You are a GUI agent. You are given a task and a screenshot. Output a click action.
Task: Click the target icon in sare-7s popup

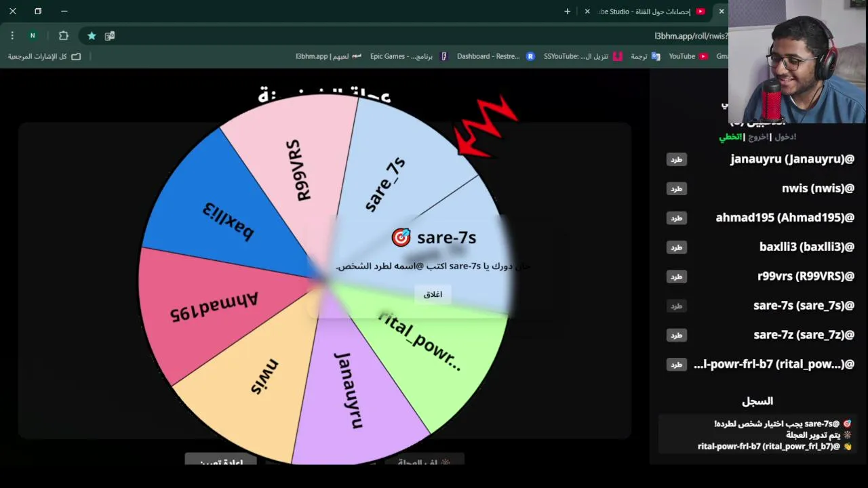click(401, 238)
